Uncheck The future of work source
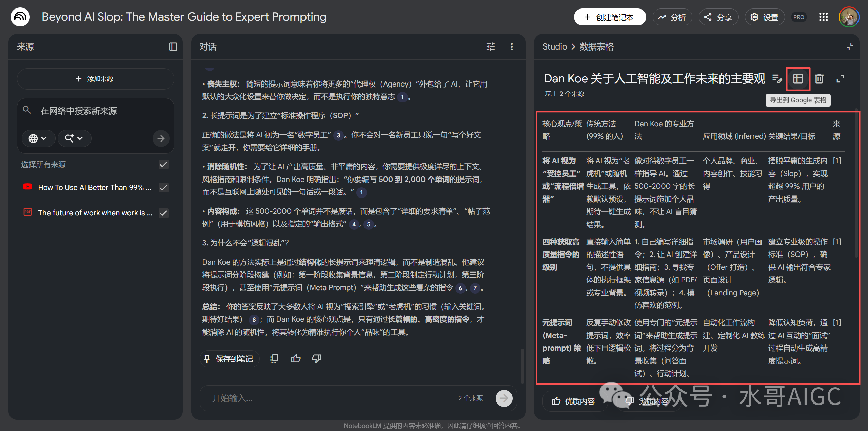The height and width of the screenshot is (431, 868). point(163,213)
